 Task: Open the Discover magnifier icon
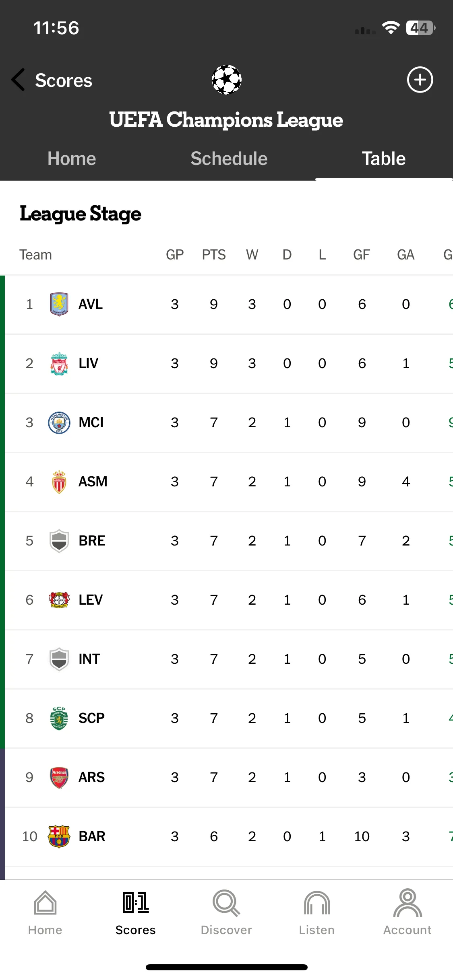click(226, 903)
